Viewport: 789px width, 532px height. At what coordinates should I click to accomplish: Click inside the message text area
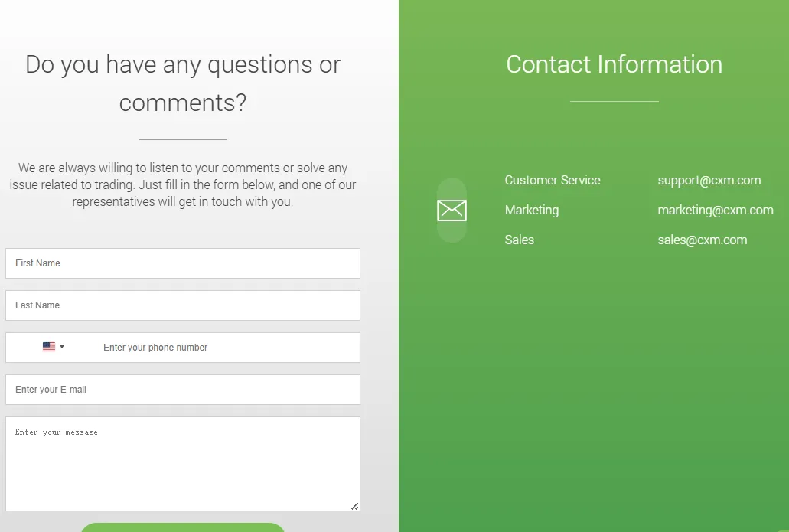point(182,464)
